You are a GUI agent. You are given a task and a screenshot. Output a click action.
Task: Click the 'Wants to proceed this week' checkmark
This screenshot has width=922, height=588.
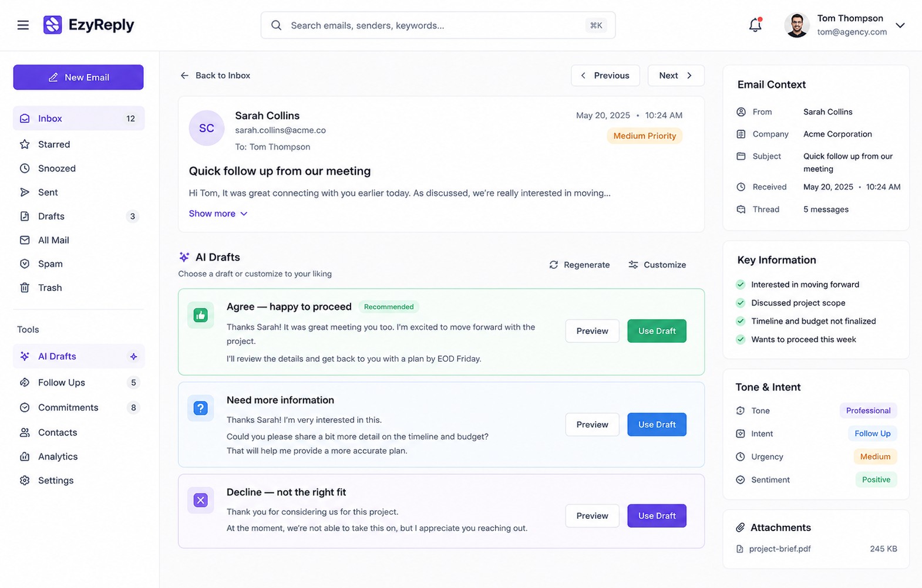pos(741,339)
